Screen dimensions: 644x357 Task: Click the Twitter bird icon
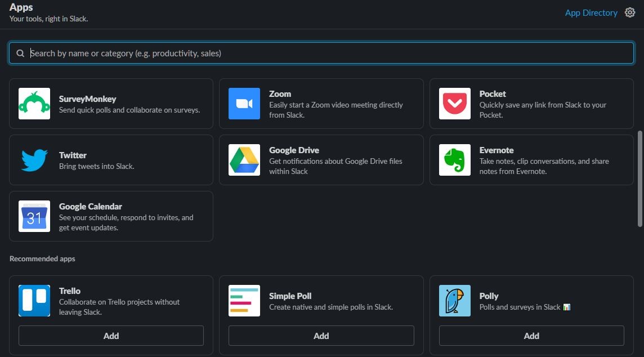(34, 160)
